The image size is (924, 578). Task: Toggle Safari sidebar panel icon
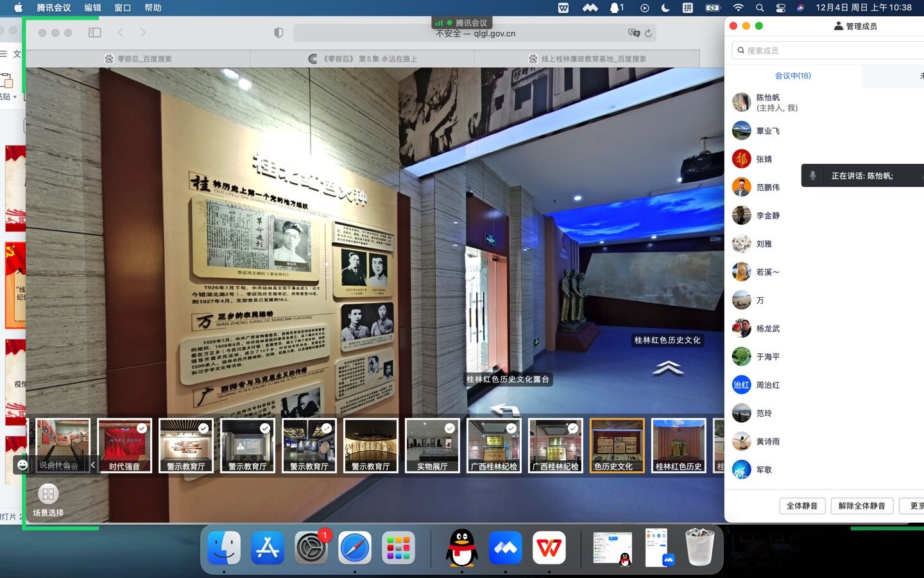[95, 33]
